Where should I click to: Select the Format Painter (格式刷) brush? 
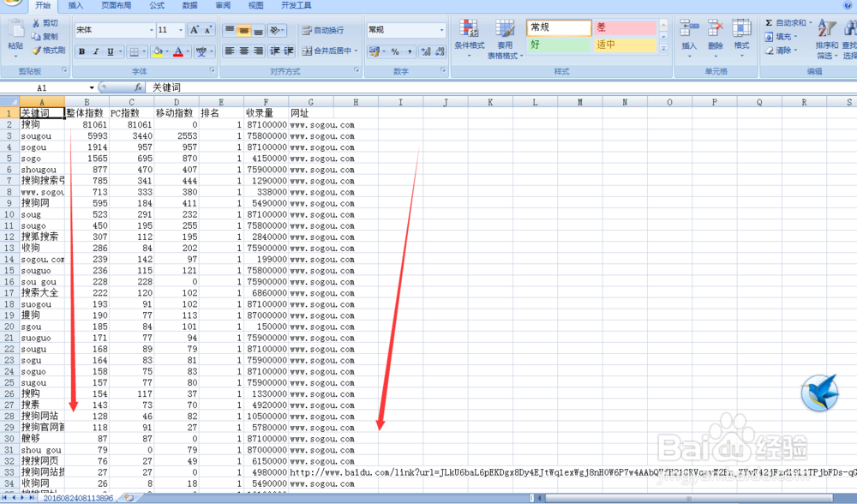[x=49, y=51]
